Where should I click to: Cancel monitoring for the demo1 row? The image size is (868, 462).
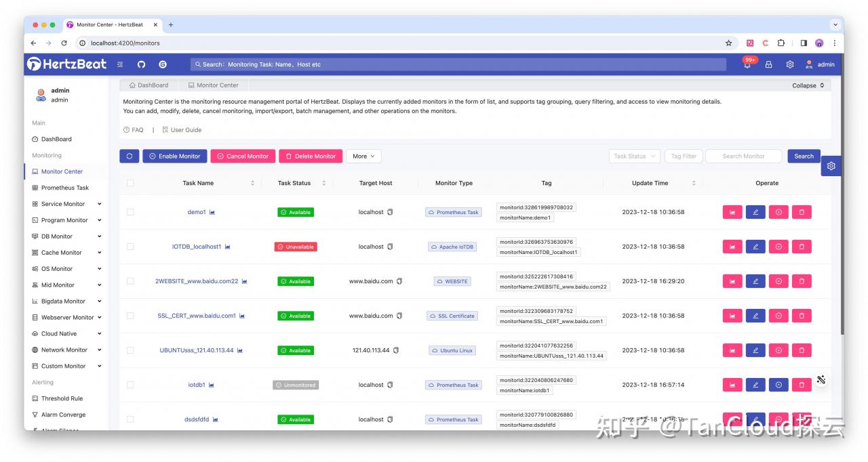(x=778, y=212)
